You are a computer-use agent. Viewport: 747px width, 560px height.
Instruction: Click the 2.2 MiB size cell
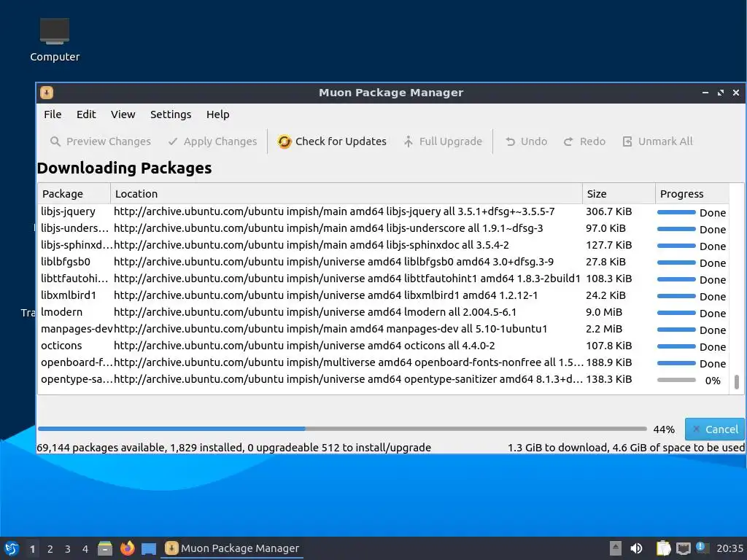pos(603,329)
